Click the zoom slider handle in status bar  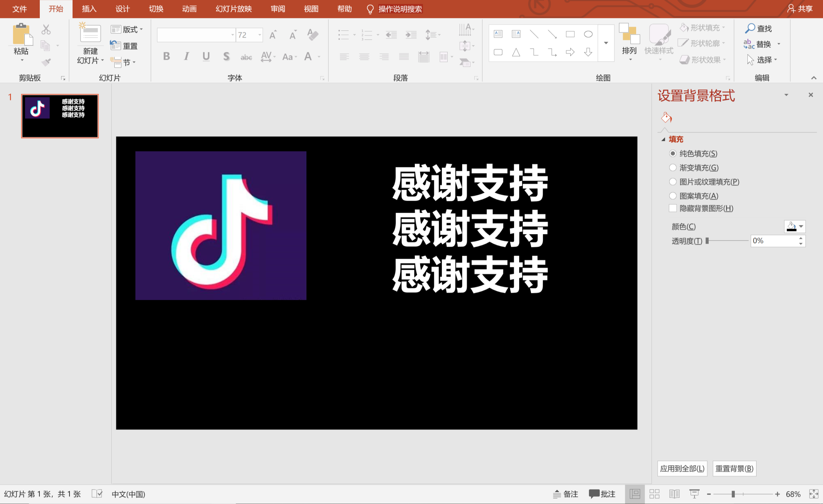pyautogui.click(x=733, y=494)
